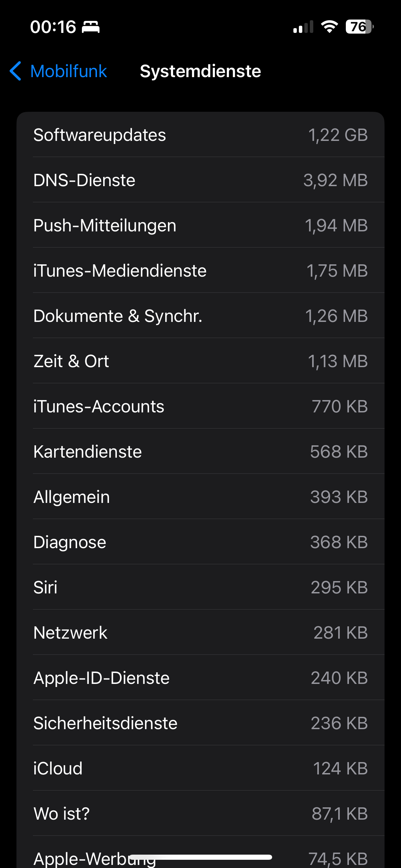Go back to Mobilfunk settings
The image size is (401, 868).
tap(69, 71)
